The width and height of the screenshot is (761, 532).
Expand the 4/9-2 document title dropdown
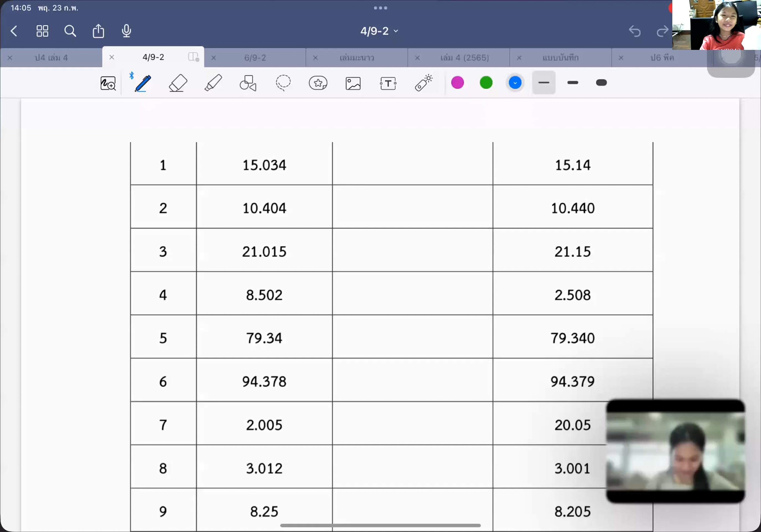[379, 31]
